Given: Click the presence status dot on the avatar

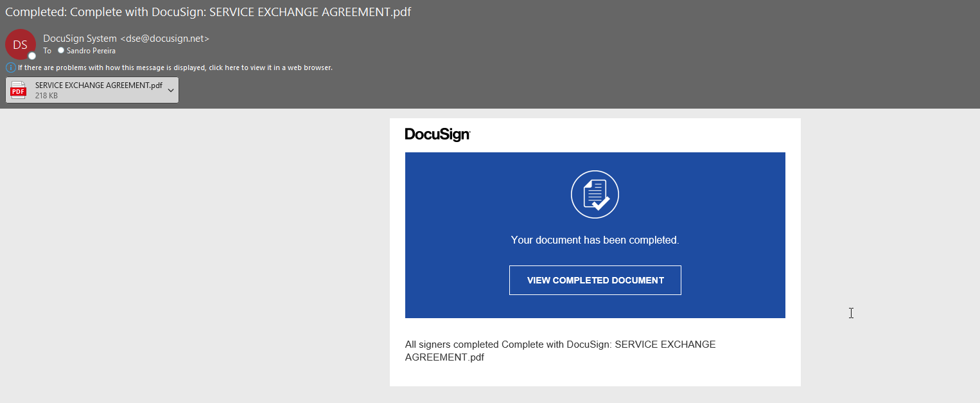Looking at the screenshot, I should click(32, 56).
